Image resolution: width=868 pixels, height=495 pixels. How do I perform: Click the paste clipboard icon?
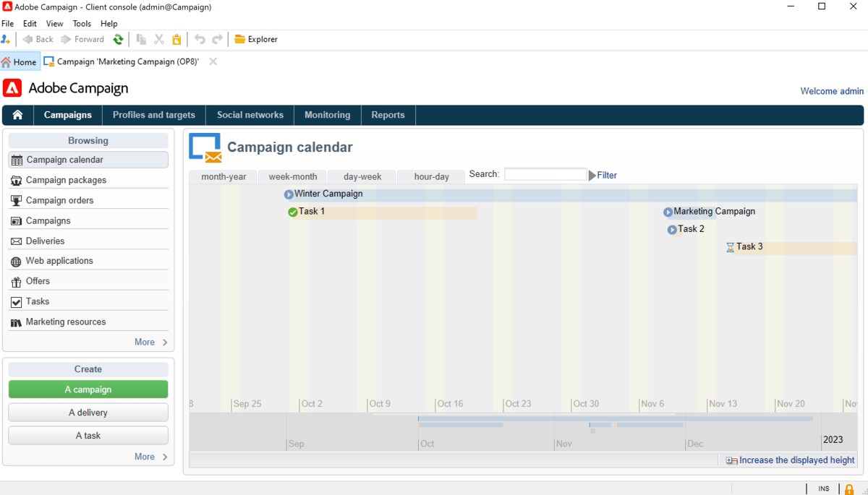[176, 39]
